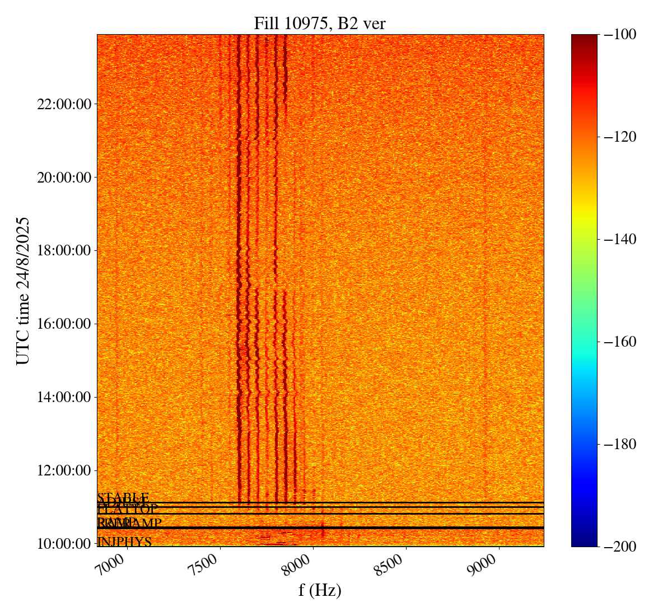
Task: Select the 12:00:00 time tick label
Action: click(63, 470)
